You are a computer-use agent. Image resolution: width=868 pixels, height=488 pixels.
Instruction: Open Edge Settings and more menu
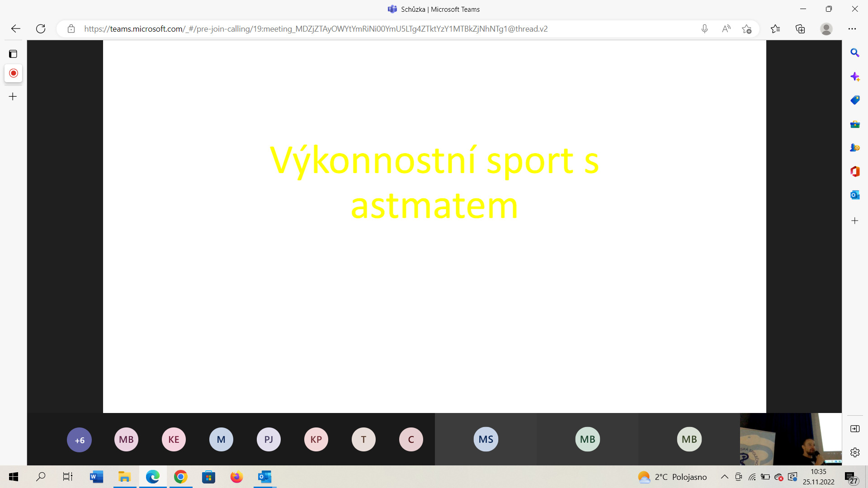pyautogui.click(x=852, y=29)
